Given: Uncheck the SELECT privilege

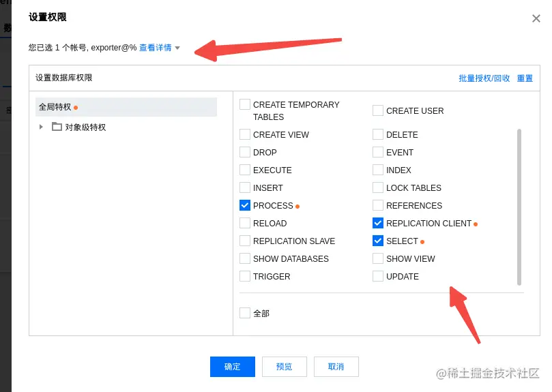Looking at the screenshot, I should [378, 241].
